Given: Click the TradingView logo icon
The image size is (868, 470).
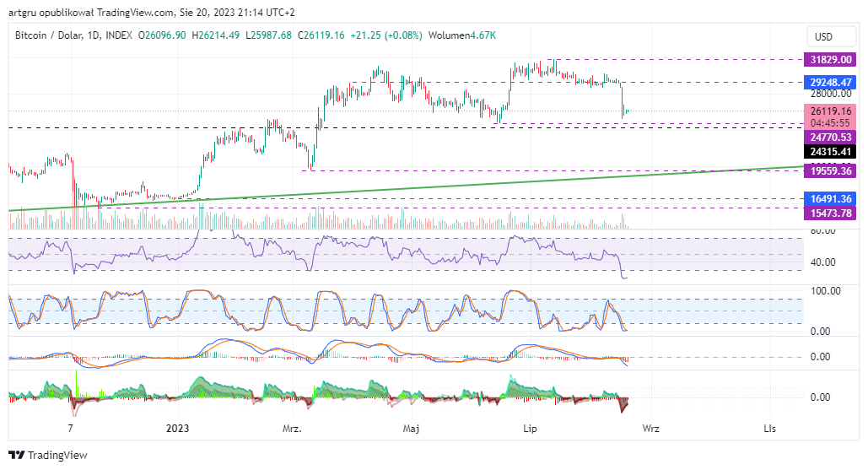Looking at the screenshot, I should [x=17, y=455].
